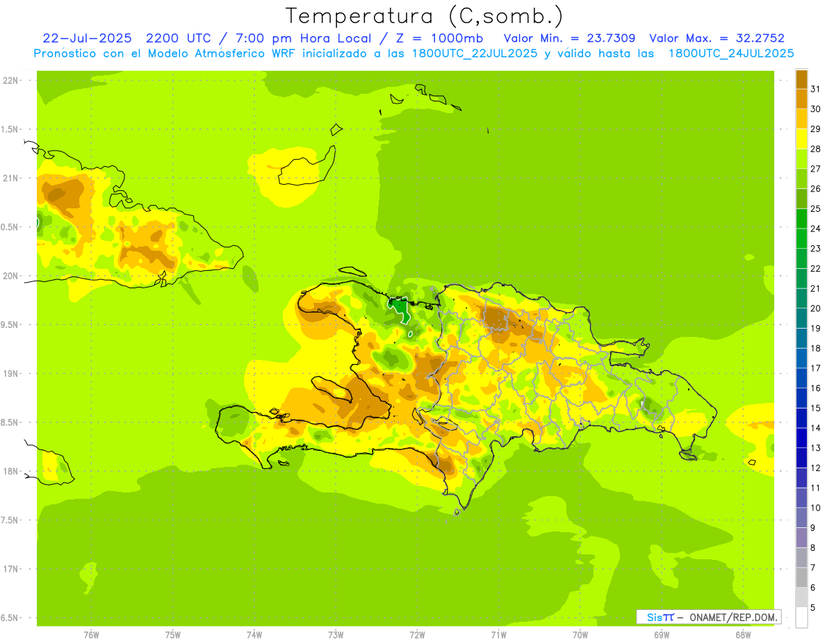Click the '71W' longitude axis label
Viewport: 834px width, 644px height.
[498, 635]
